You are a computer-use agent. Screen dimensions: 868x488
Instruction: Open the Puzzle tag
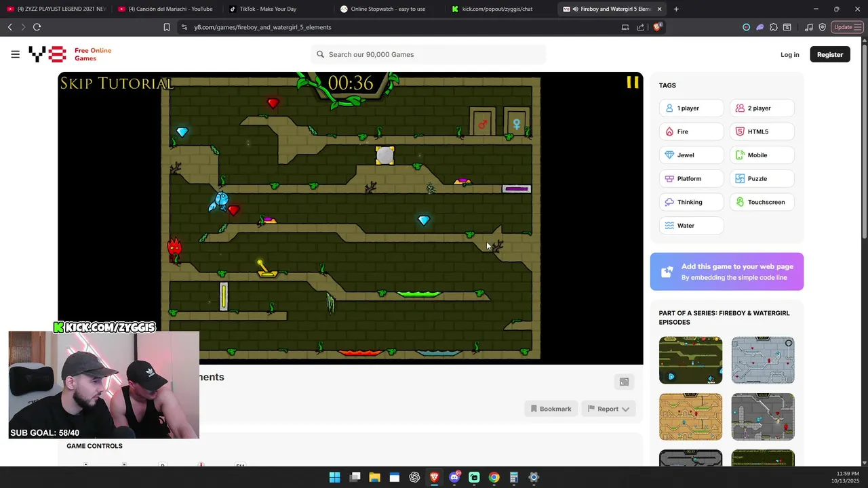pyautogui.click(x=762, y=179)
